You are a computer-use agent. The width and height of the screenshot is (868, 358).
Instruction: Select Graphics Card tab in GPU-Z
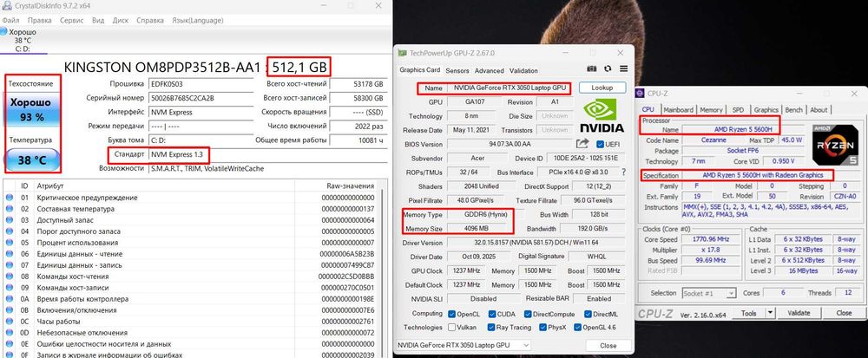[x=419, y=70]
